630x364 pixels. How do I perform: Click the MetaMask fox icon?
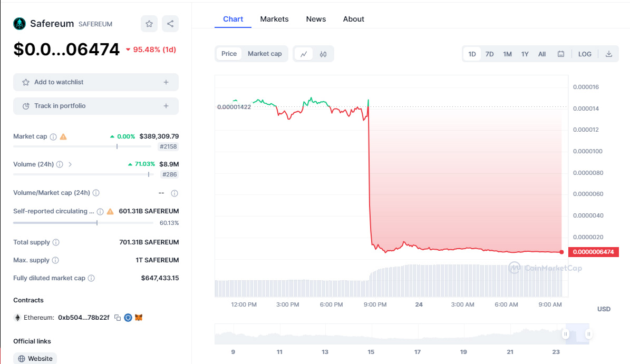click(139, 318)
